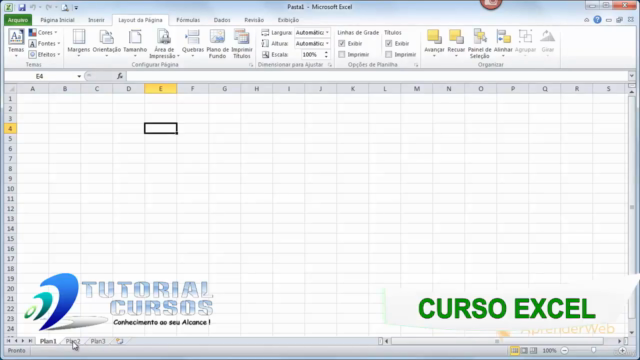Screen dimensions: 640x360
Task: Click the Recuar send backward button
Action: 456,42
